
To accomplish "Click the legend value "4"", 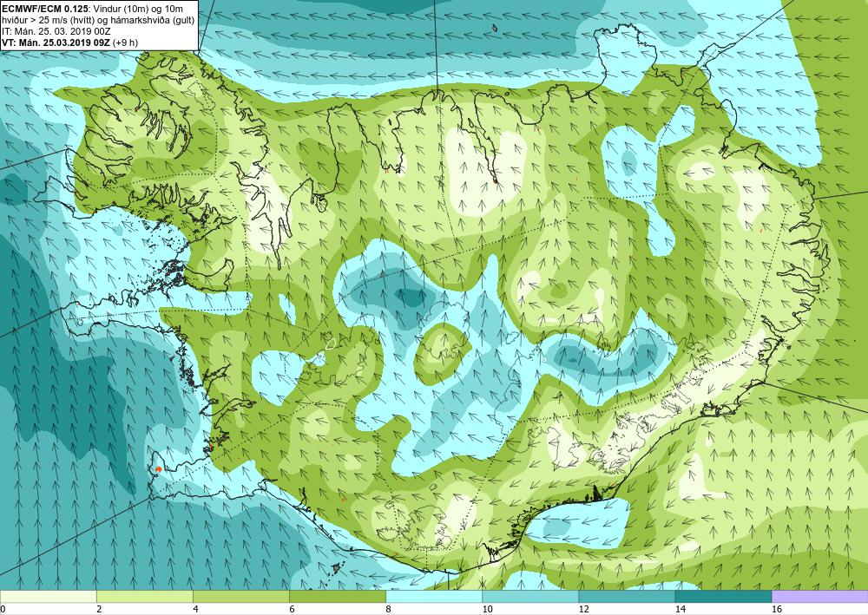I will click(195, 609).
